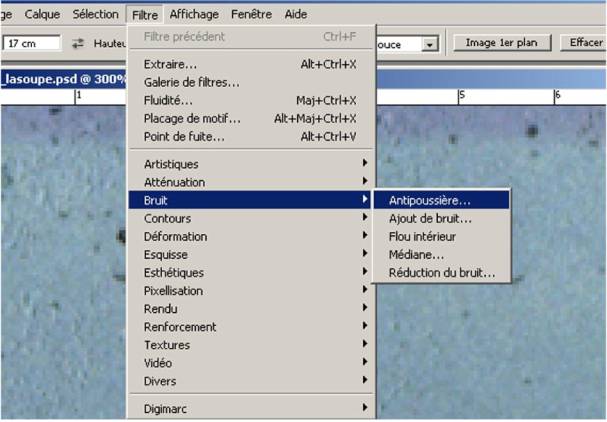
Task: Expand the Vidéo submenu
Action: pyautogui.click(x=251, y=363)
